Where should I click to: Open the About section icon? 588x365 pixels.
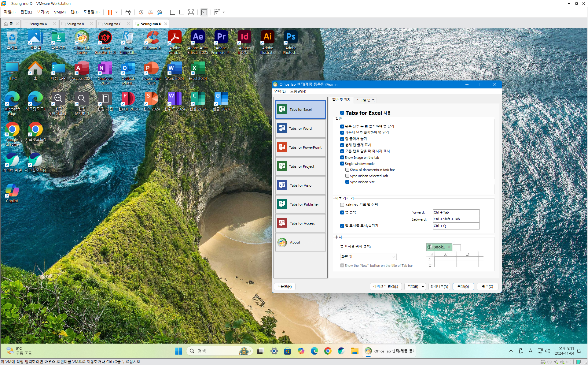282,242
